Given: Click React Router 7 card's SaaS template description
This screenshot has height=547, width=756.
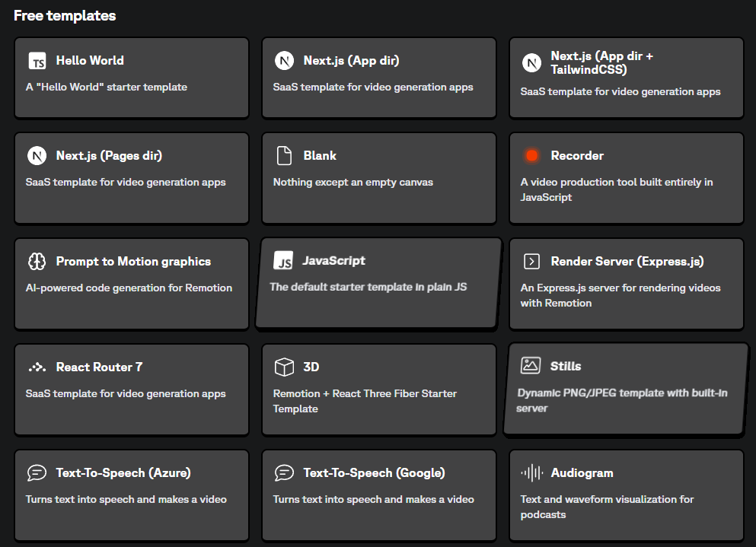Looking at the screenshot, I should point(126,394).
